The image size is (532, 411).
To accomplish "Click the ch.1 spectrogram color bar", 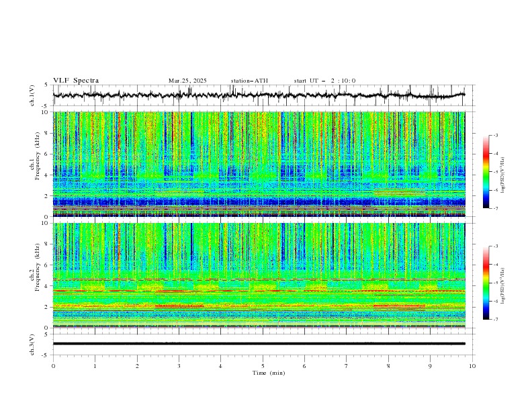I will coord(486,172).
